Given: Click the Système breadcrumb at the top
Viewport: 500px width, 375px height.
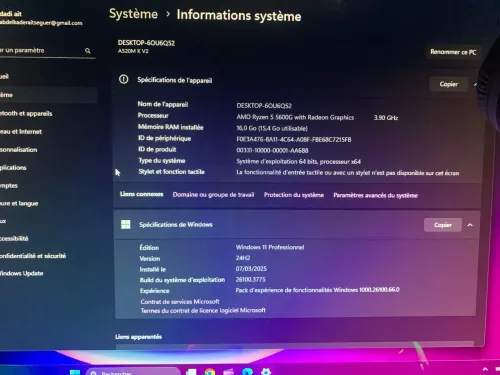Looking at the screenshot, I should [x=133, y=14].
